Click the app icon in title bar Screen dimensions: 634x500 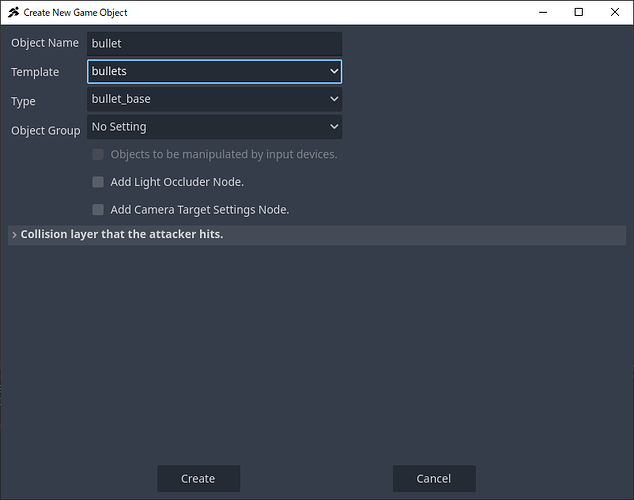tap(13, 13)
